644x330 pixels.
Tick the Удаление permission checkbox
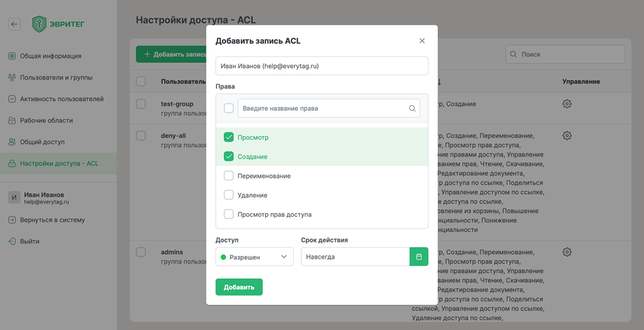[229, 195]
